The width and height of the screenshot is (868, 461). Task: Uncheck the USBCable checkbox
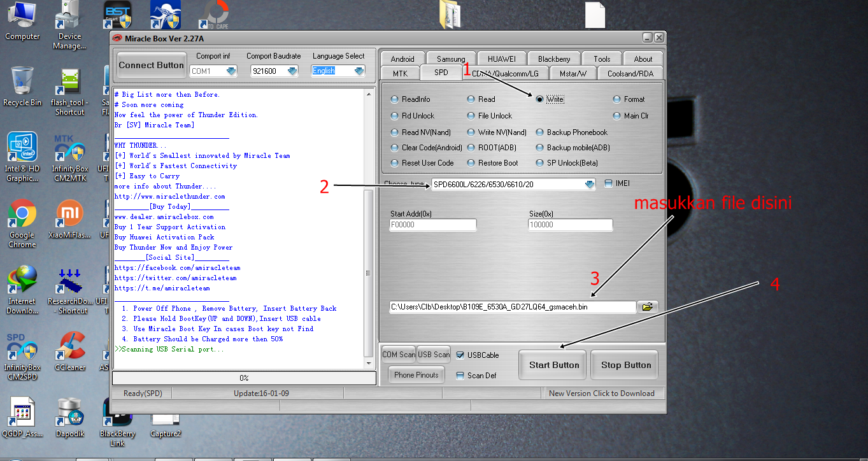pyautogui.click(x=460, y=355)
